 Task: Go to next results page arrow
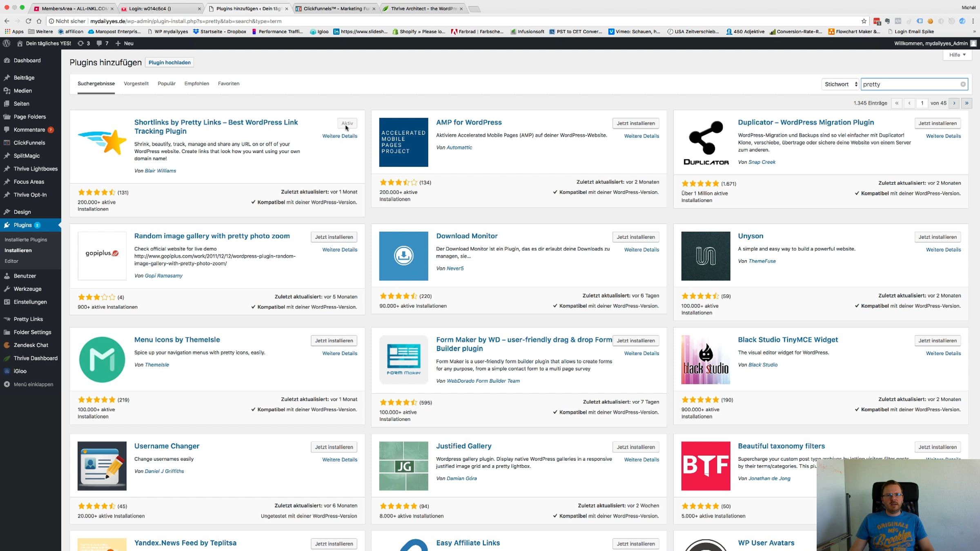coord(954,103)
